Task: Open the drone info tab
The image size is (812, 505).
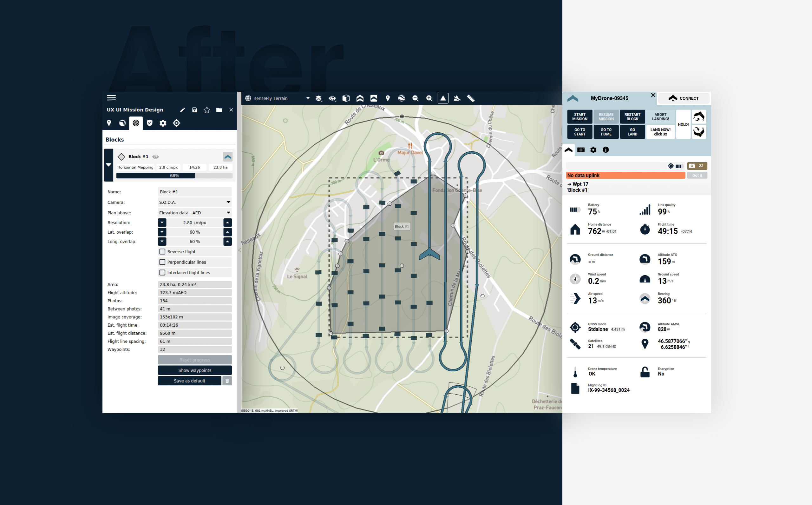Action: pos(606,150)
